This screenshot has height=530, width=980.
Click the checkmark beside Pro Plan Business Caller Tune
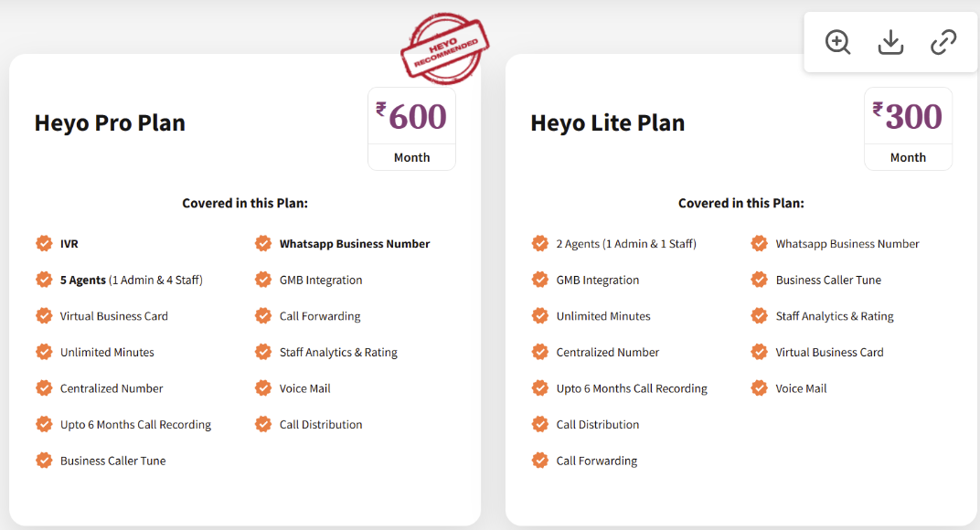click(44, 461)
